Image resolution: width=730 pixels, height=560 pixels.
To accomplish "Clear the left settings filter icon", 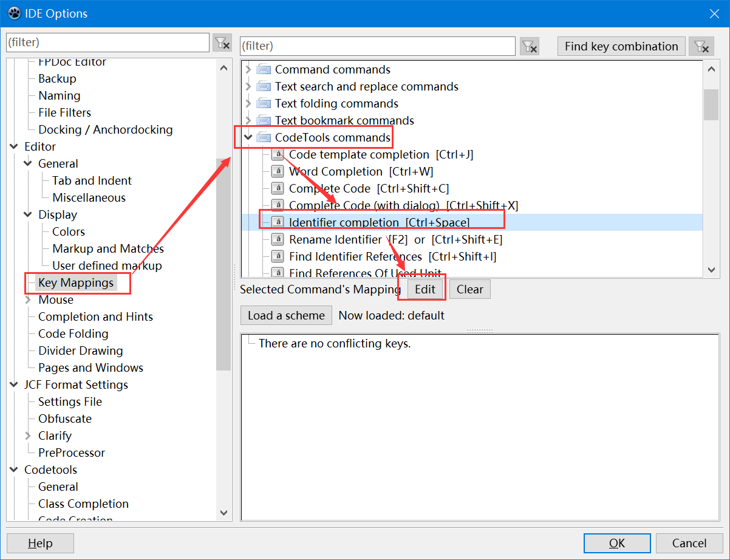I will tap(222, 43).
